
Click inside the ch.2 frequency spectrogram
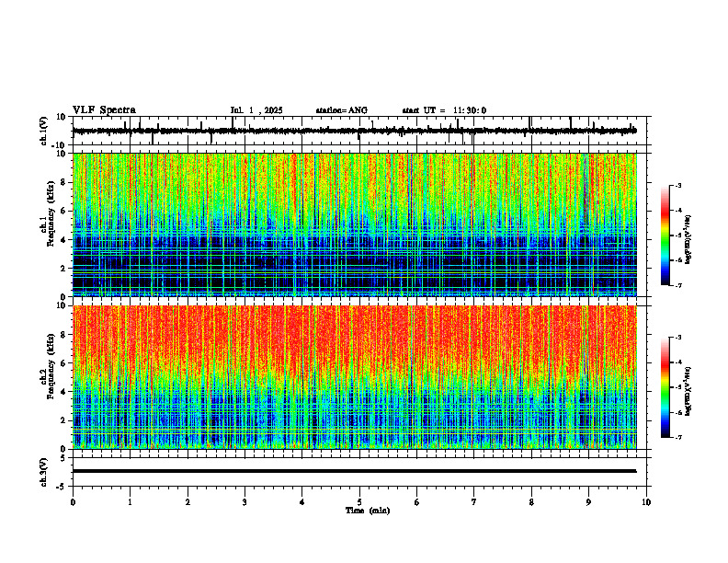pos(355,377)
